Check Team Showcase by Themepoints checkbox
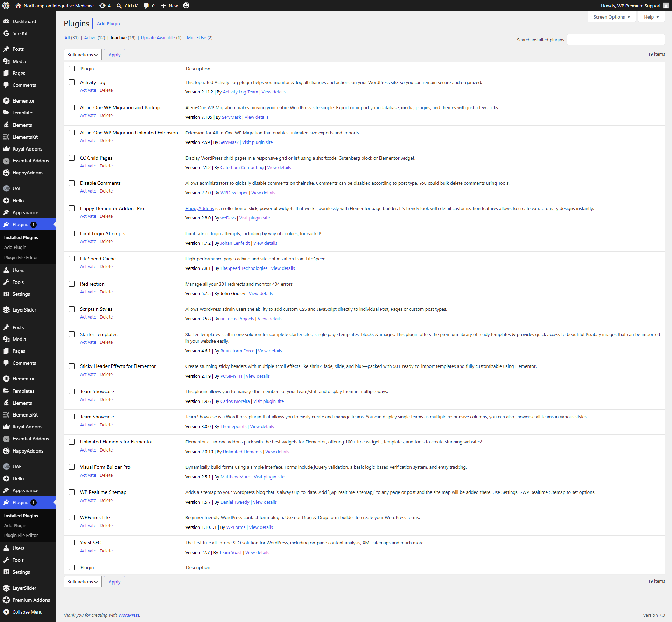 pos(72,417)
